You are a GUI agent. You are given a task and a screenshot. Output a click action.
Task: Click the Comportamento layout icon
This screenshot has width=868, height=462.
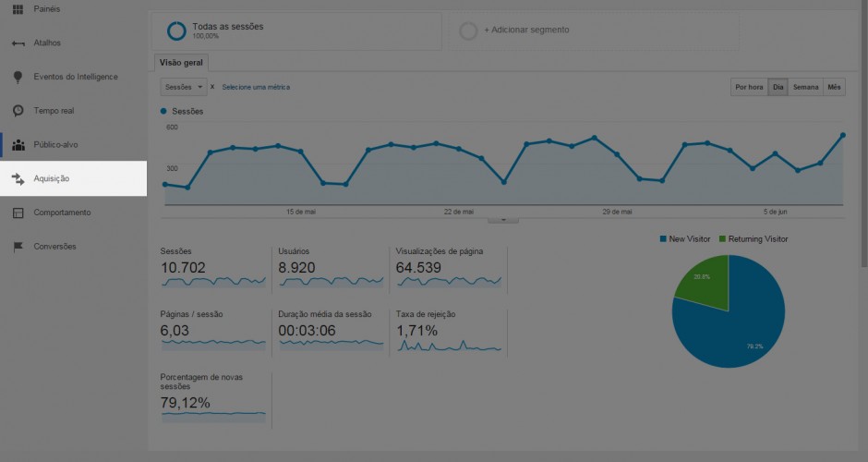(x=18, y=213)
